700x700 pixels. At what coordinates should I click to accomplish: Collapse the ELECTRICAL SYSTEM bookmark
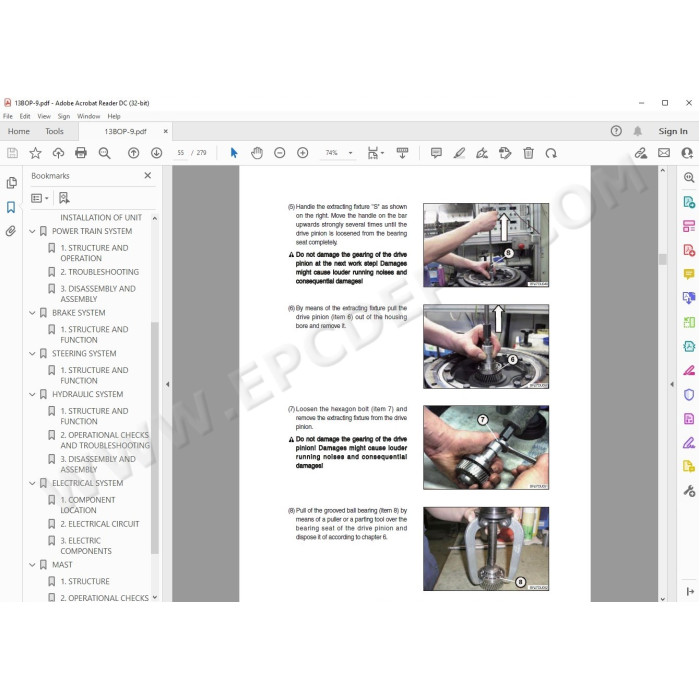32,483
